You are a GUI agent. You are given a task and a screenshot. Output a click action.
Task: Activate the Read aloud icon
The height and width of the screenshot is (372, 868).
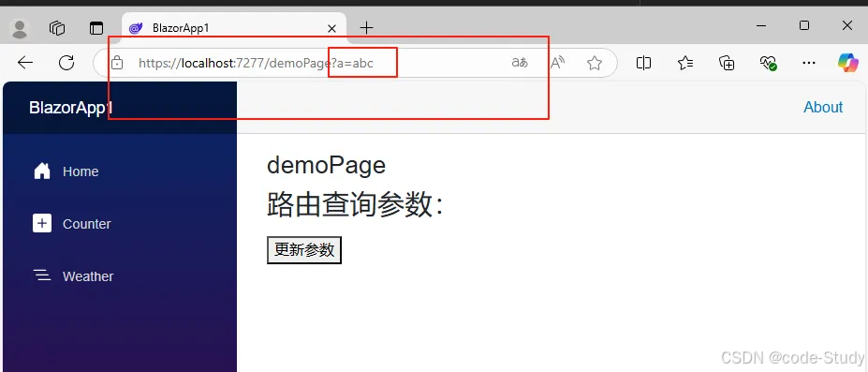pyautogui.click(x=557, y=63)
